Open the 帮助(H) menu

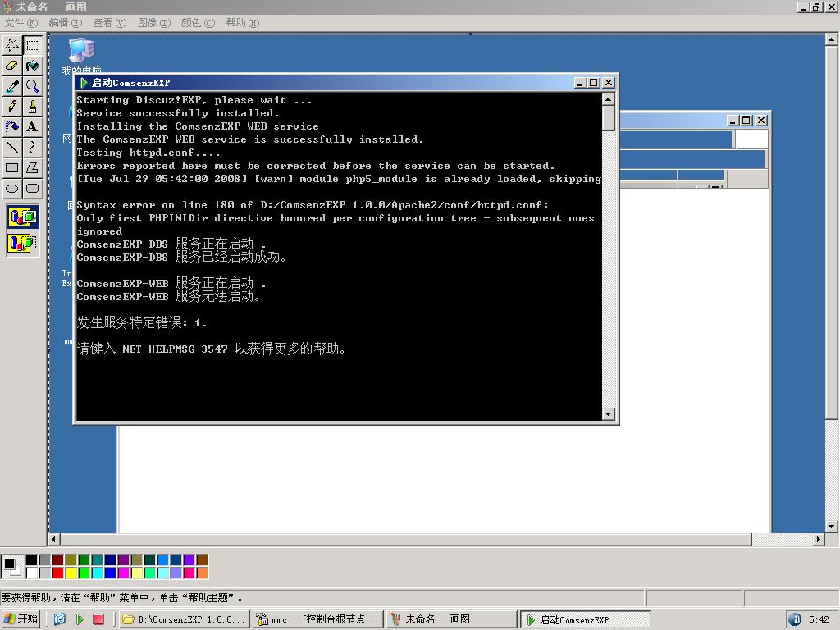click(242, 22)
